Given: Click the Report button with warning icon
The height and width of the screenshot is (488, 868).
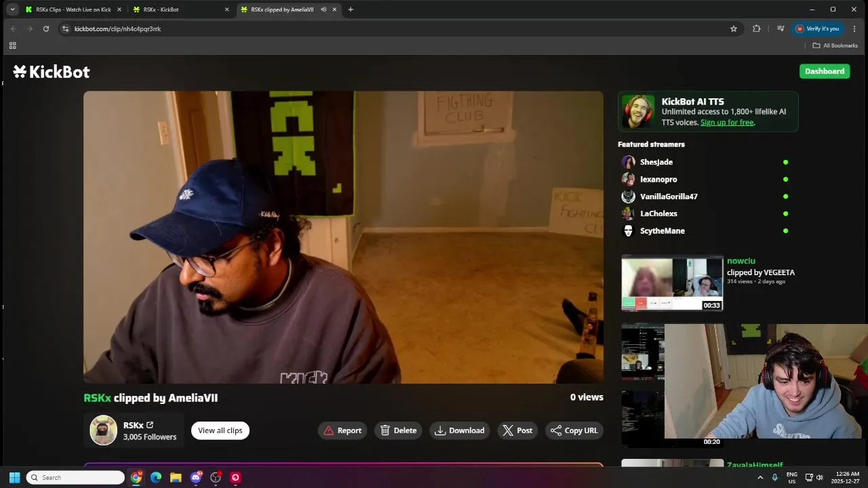Looking at the screenshot, I should 342,430.
